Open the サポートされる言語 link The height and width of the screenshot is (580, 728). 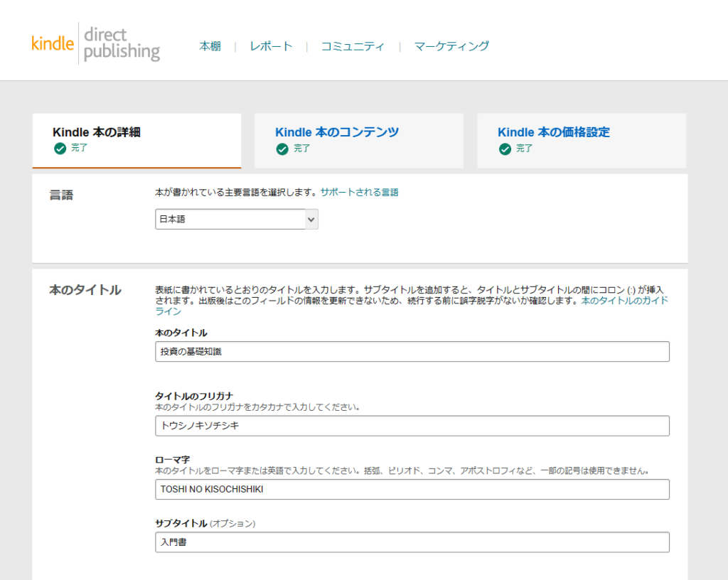pyautogui.click(x=359, y=192)
